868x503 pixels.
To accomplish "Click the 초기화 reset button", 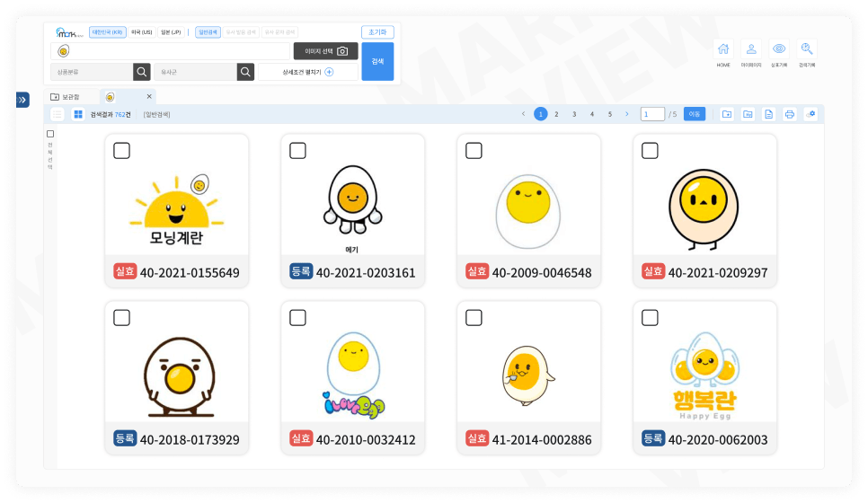I will point(377,32).
